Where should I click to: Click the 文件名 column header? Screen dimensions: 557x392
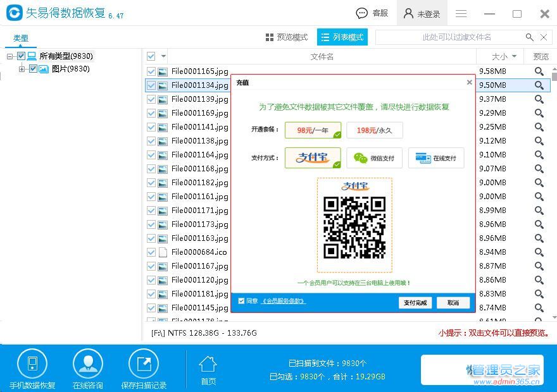322,56
